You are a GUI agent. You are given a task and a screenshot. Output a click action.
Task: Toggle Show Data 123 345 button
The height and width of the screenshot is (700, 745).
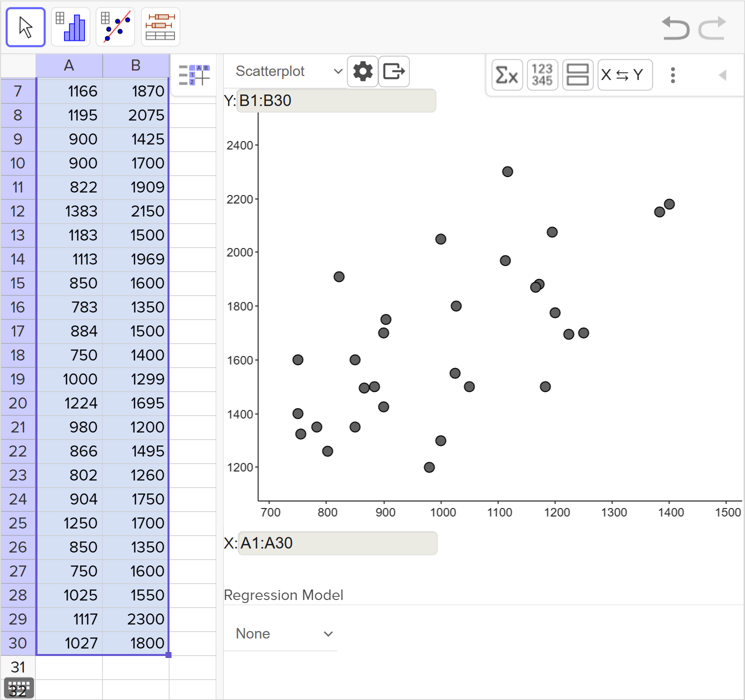[x=542, y=75]
